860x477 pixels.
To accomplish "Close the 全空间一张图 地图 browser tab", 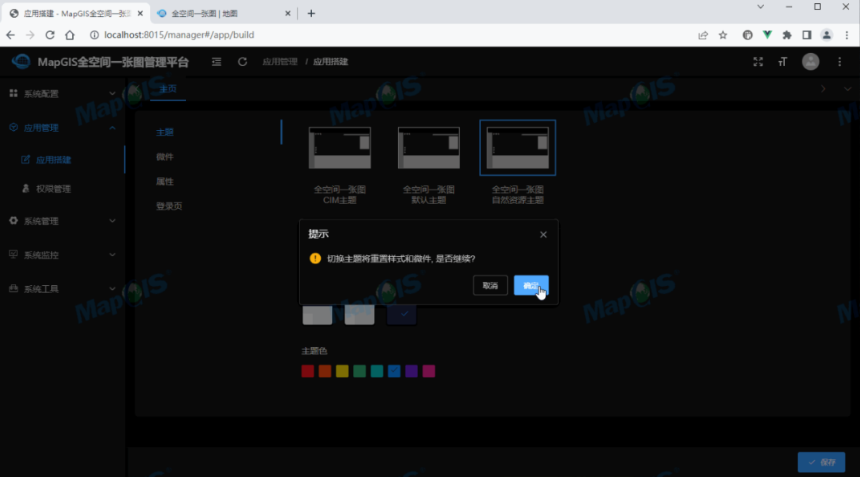I will [288, 13].
